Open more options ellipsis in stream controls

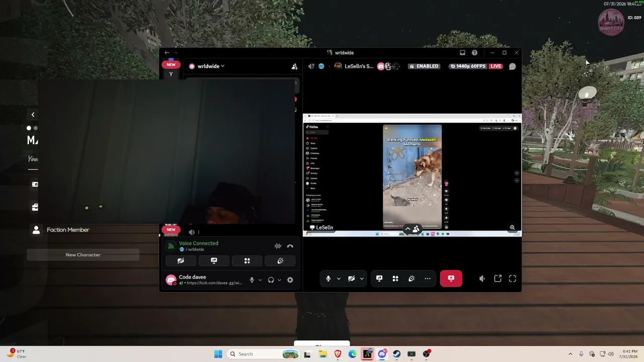click(x=428, y=279)
